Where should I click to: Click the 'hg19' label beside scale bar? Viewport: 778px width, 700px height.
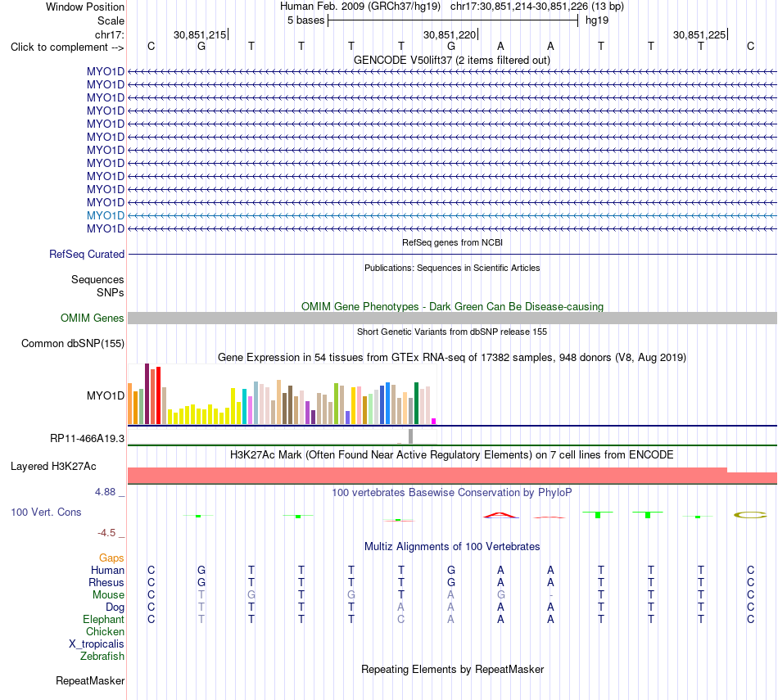click(597, 20)
